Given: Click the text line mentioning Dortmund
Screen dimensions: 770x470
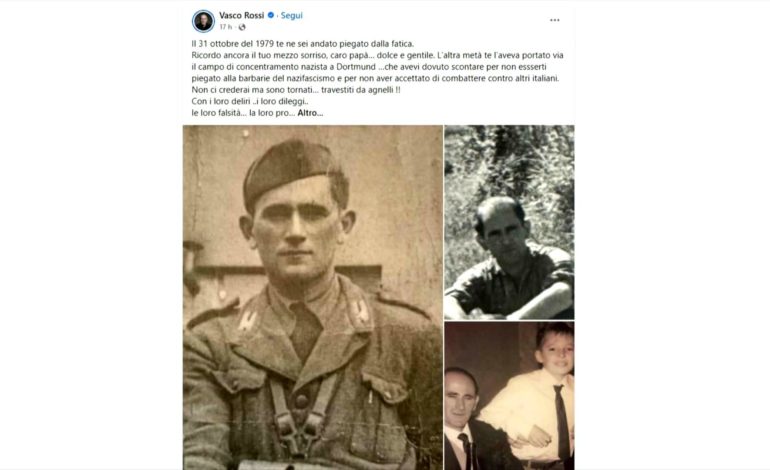Looking at the screenshot, I should pos(369,67).
